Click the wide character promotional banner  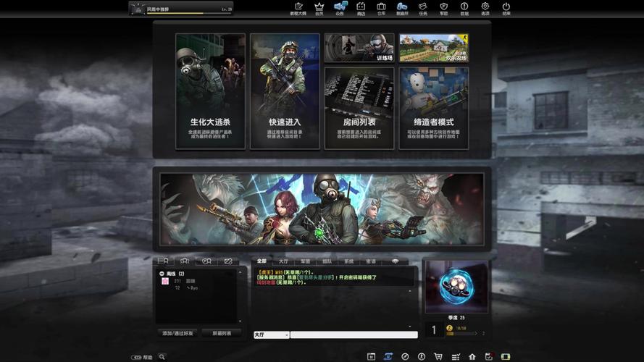322,209
